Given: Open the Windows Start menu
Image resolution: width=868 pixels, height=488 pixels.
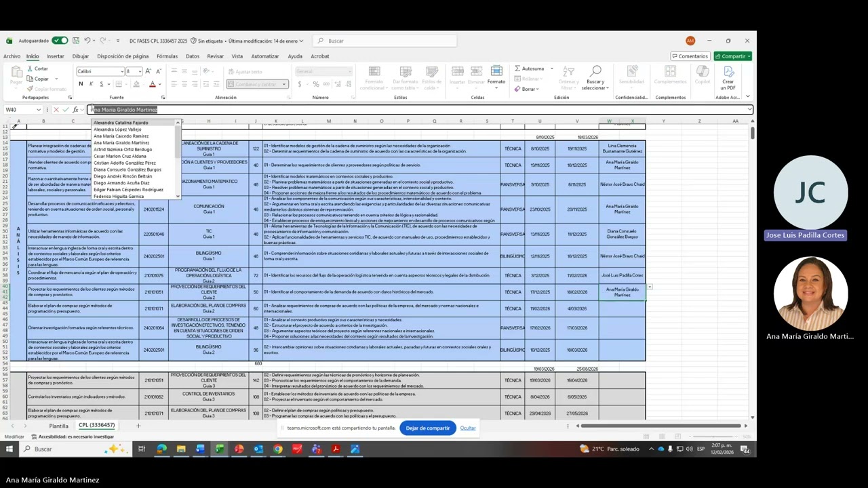Looking at the screenshot, I should 9,449.
